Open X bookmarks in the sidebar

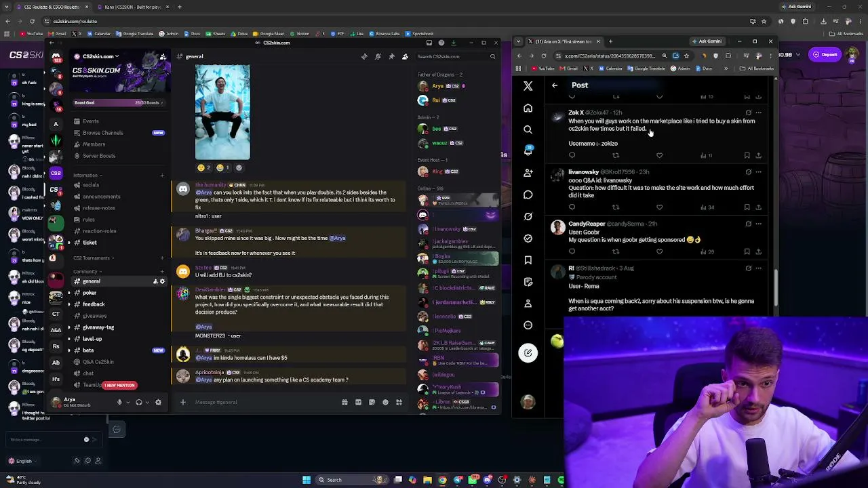pos(528,260)
